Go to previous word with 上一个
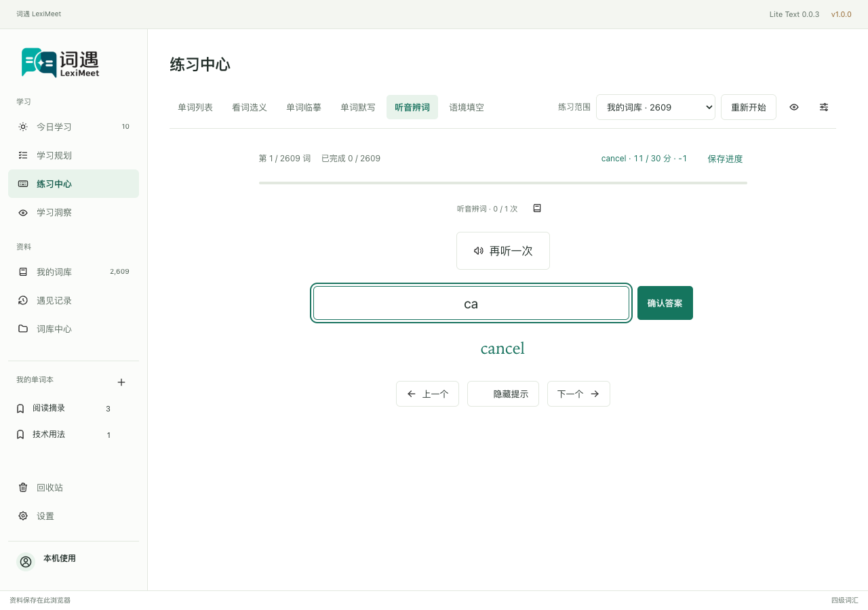The height and width of the screenshot is (610, 868). click(427, 394)
